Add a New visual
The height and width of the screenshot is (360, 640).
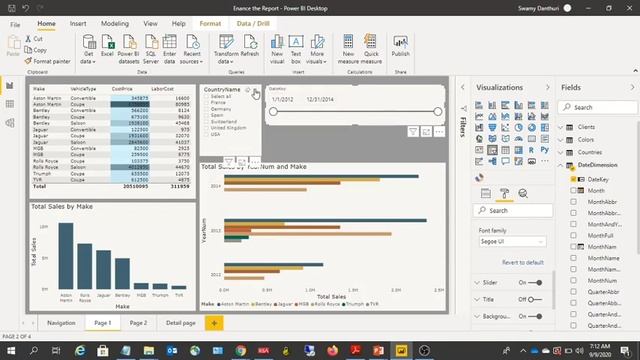tap(277, 49)
